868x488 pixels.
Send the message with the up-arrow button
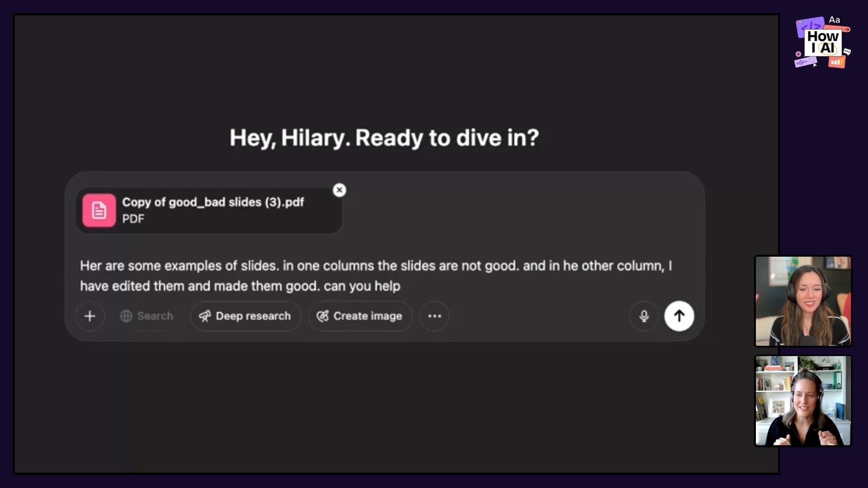coord(679,316)
